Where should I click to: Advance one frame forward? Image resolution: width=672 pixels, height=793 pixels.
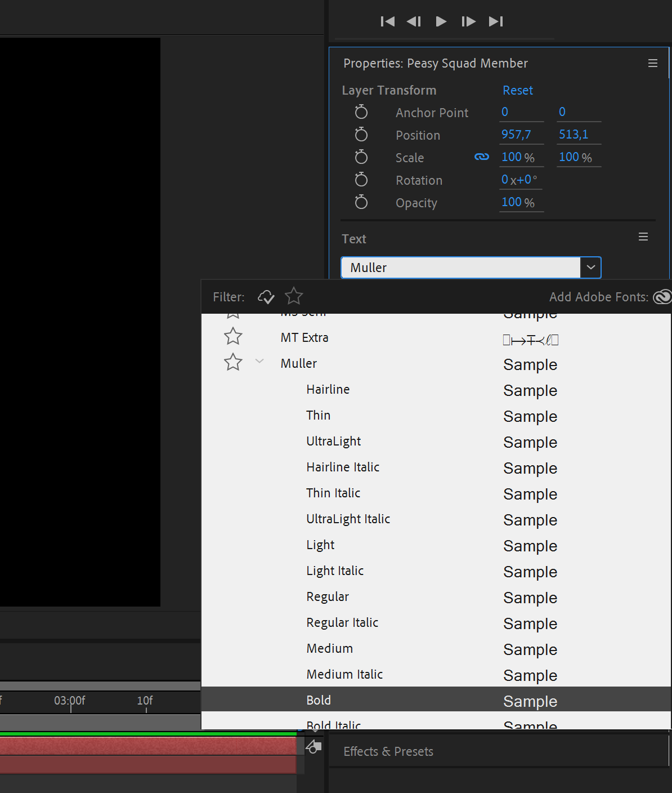pyautogui.click(x=468, y=21)
